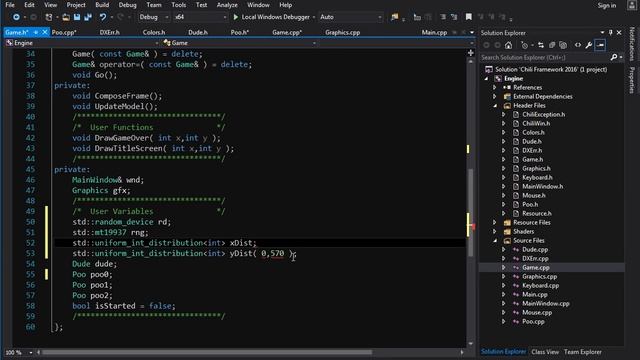Viewport: 640px width, 360px height.
Task: Toggle Preview Selected Items icon in Solution Explorer
Action: [600, 45]
